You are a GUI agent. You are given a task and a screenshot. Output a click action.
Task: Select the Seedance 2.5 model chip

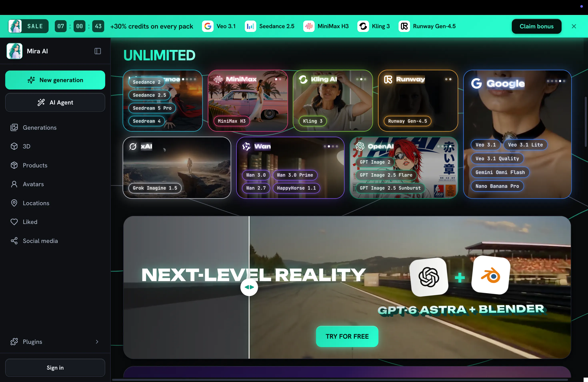point(149,95)
